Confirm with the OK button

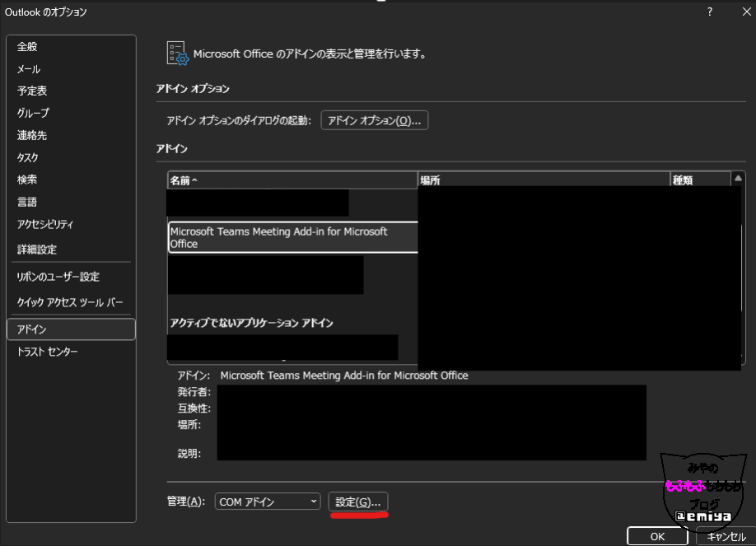pyautogui.click(x=657, y=536)
